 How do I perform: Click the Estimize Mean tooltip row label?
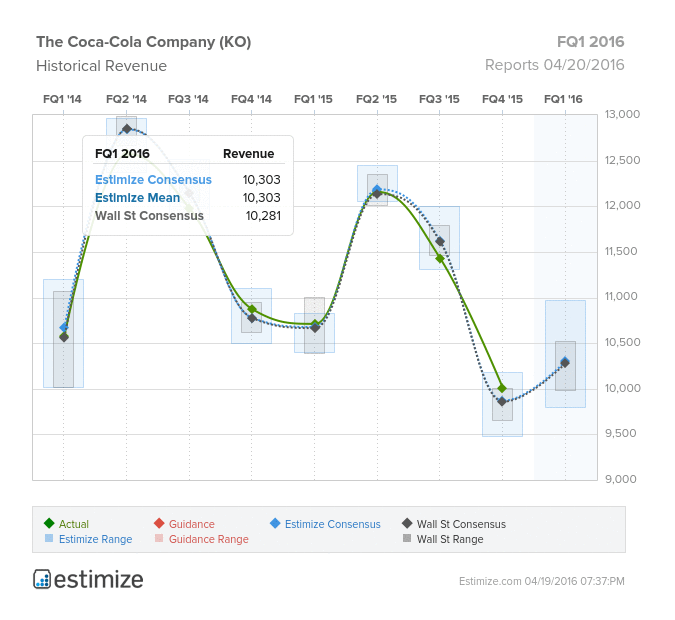[x=137, y=198]
